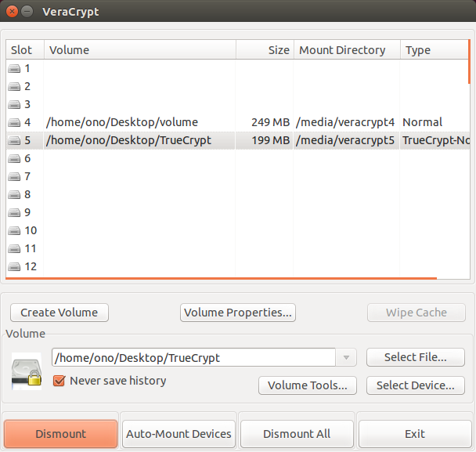Select the drive icon in slot 5 row
Screen dimensions: 476x452
coord(14,140)
